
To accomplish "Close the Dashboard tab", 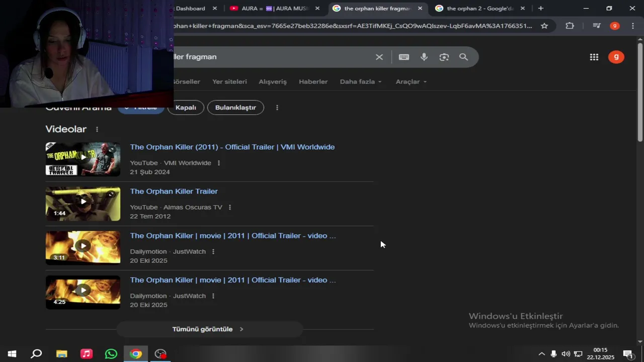I will tap(215, 8).
